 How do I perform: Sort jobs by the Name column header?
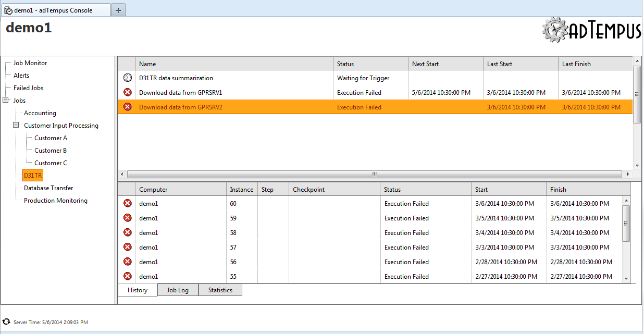pyautogui.click(x=234, y=64)
